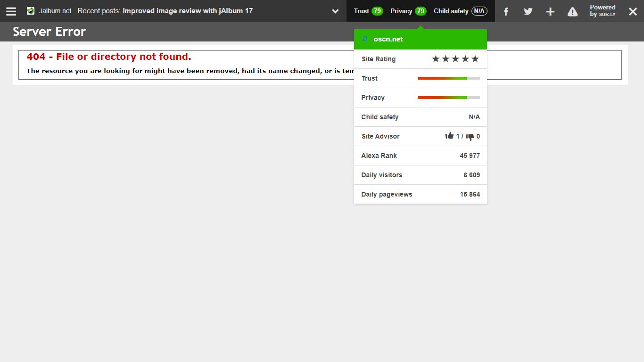This screenshot has height=362, width=644.
Task: Select the Site Rating row label
Action: tap(379, 59)
